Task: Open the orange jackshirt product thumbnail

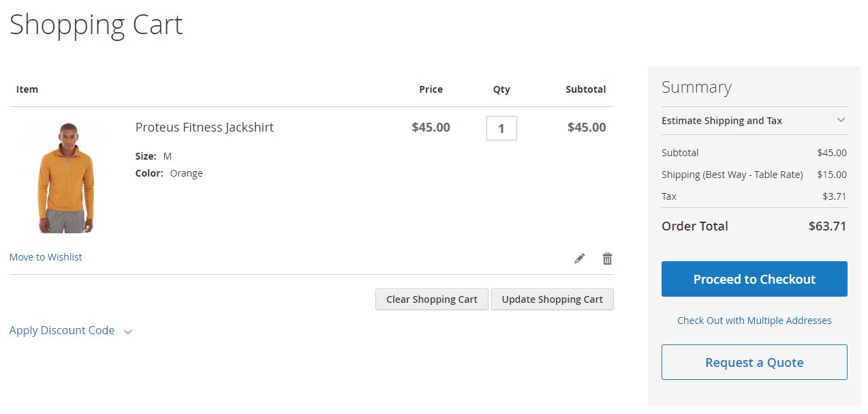Action: click(x=66, y=178)
